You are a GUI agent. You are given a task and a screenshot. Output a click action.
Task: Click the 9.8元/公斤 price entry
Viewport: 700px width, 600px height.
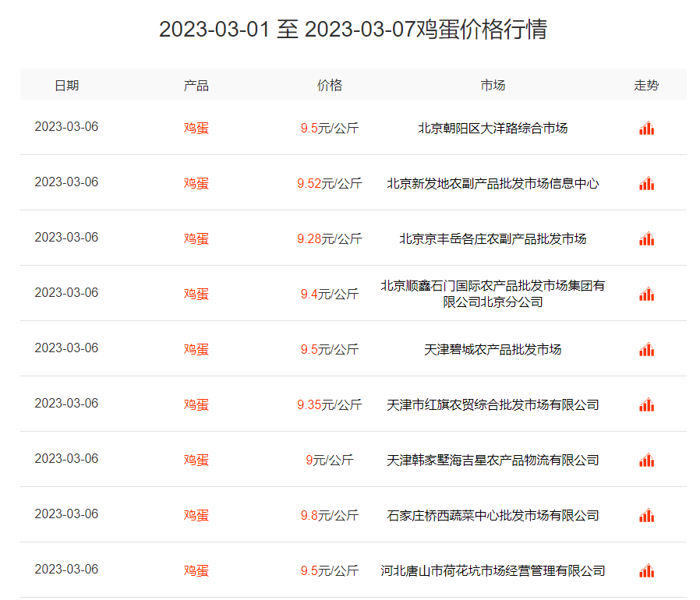point(329,516)
